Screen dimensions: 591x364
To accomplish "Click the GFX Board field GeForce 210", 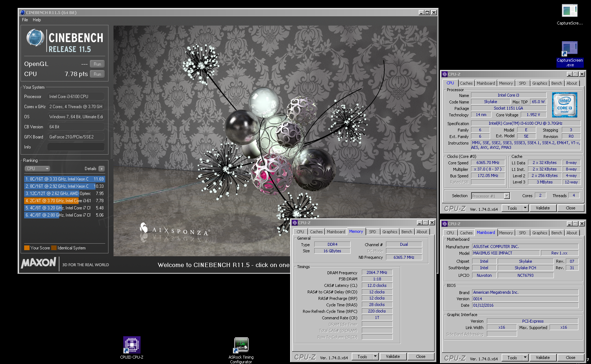I will (76, 137).
